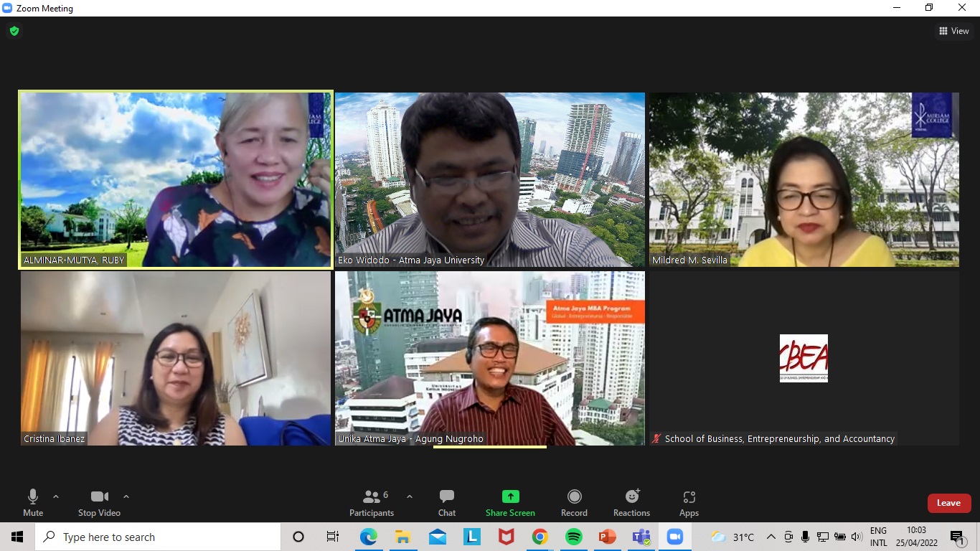The width and height of the screenshot is (980, 551).
Task: Switch ENG INTL input language
Action: (879, 537)
